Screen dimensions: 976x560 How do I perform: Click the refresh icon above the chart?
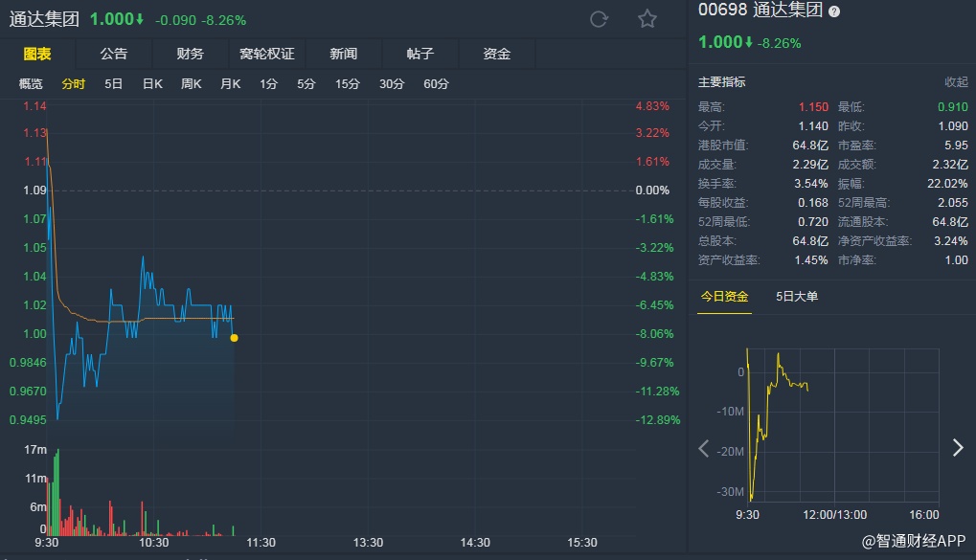tap(600, 19)
